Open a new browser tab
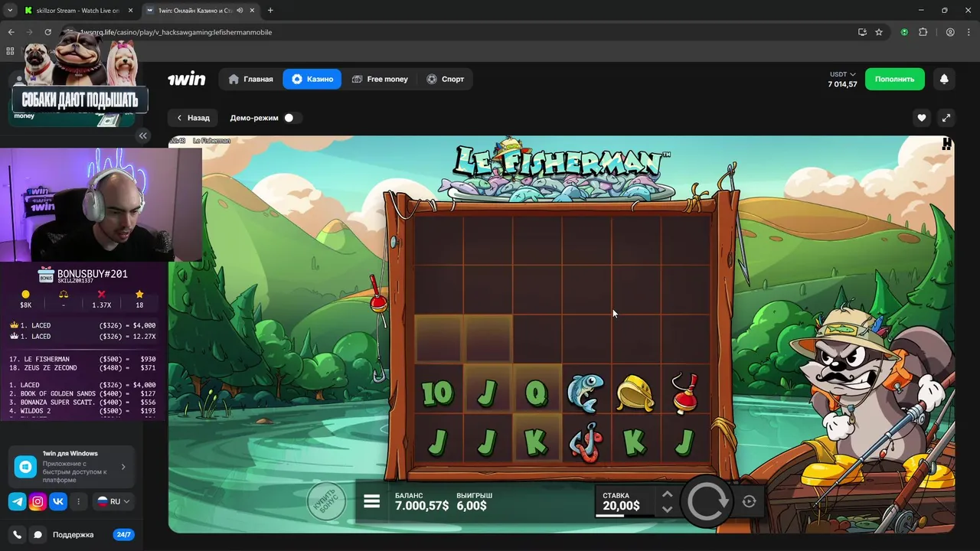This screenshot has height=551, width=980. [270, 11]
